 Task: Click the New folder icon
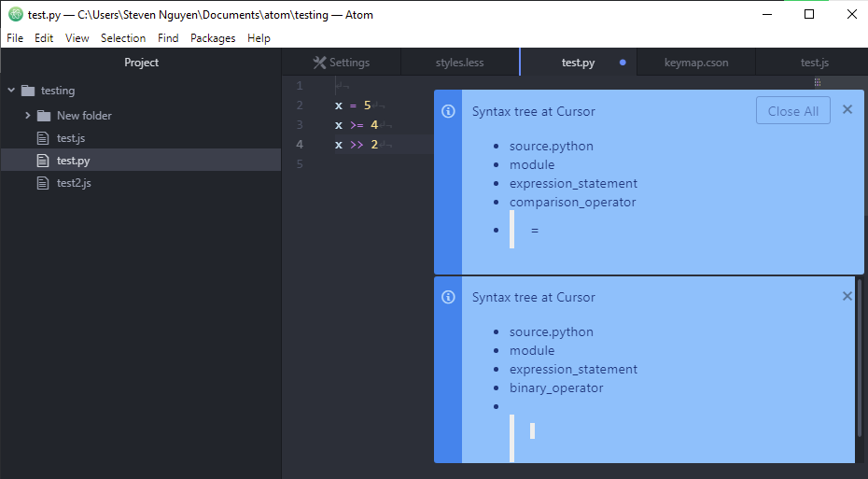pos(44,116)
